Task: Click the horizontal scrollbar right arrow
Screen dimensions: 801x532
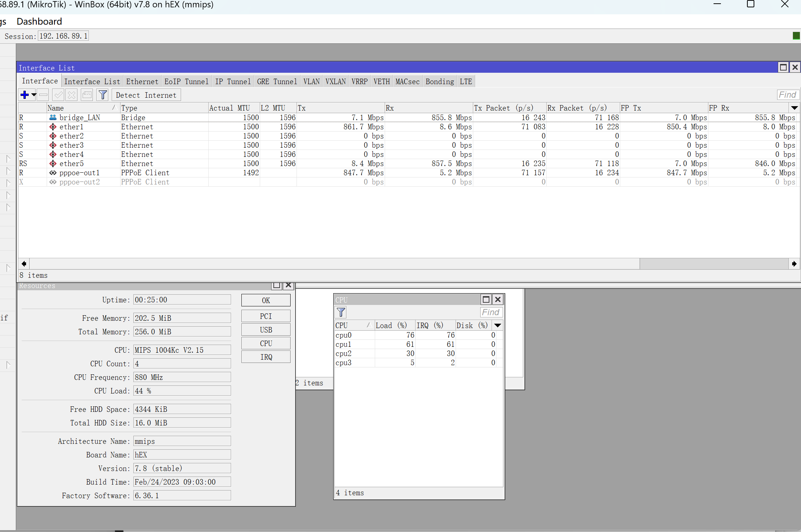Action: pos(794,264)
